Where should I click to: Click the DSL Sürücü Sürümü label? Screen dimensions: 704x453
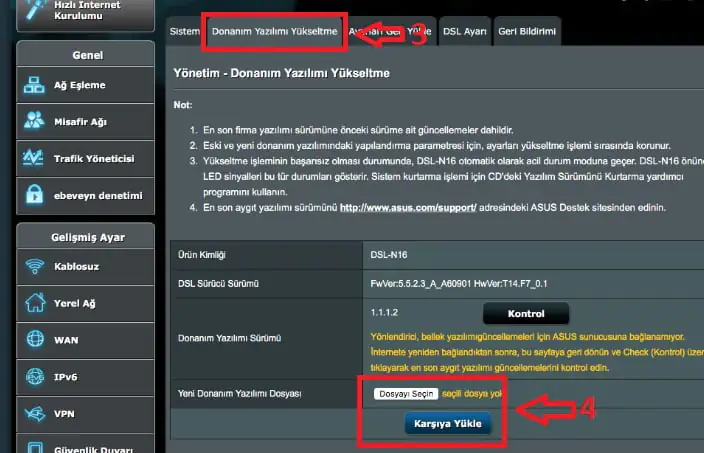click(218, 284)
